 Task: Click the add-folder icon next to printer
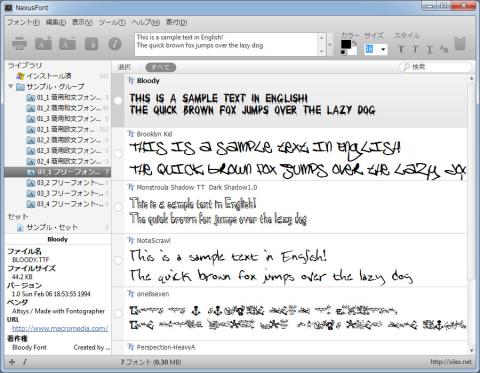(x=43, y=43)
